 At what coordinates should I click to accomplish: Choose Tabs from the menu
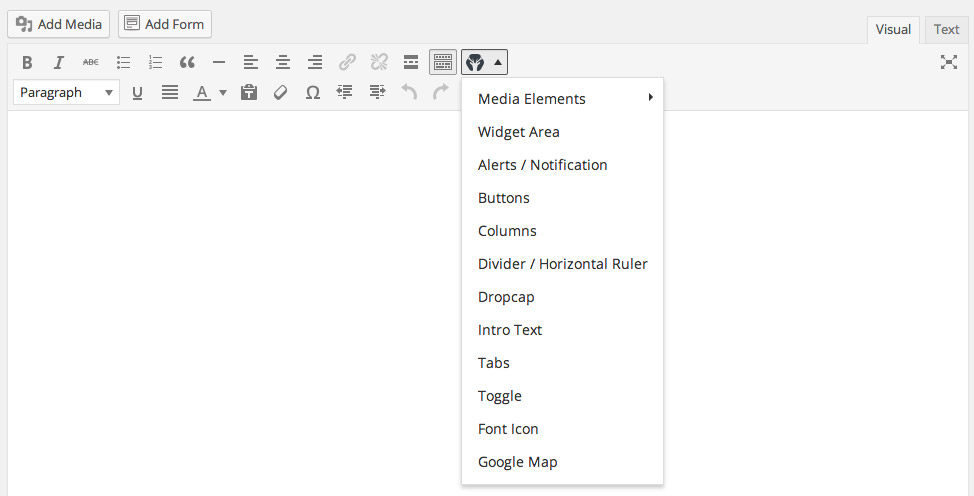[x=563, y=362]
